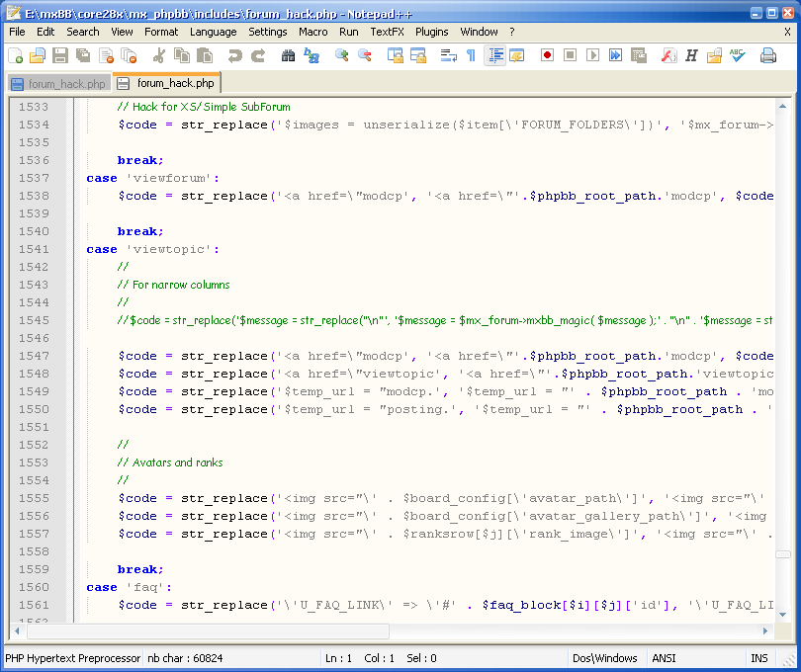Click the Zoom In magnifier icon
The width and height of the screenshot is (801, 672).
click(341, 55)
